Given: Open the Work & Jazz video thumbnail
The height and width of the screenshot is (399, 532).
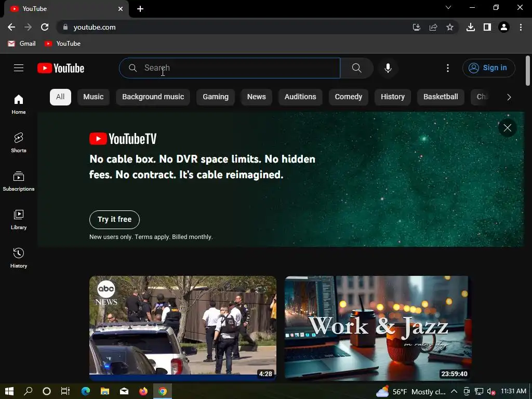Looking at the screenshot, I should [378, 328].
